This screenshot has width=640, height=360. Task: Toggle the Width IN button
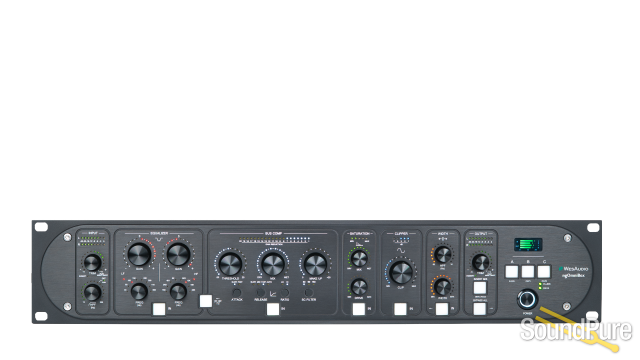[x=442, y=309]
